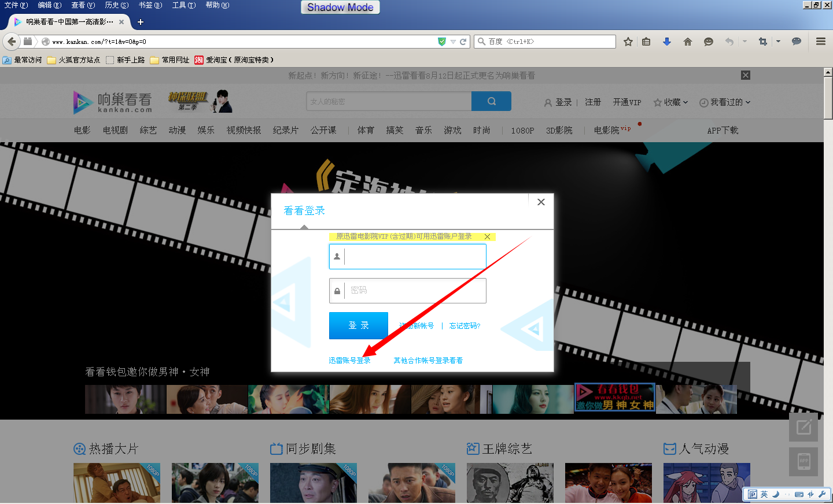833x504 pixels.
Task: Click the 密码 password field
Action: [x=408, y=291]
